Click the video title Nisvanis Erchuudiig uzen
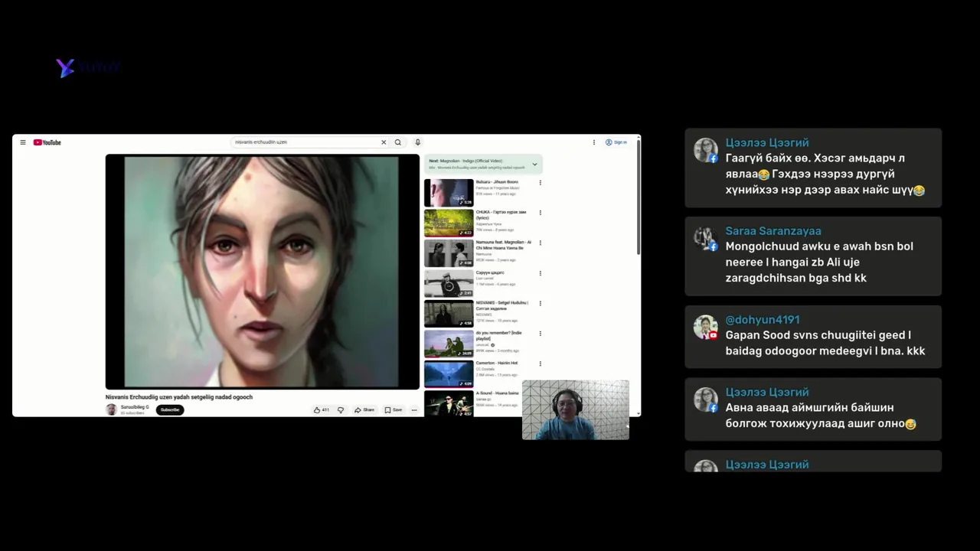This screenshot has height=551, width=980. 179,397
